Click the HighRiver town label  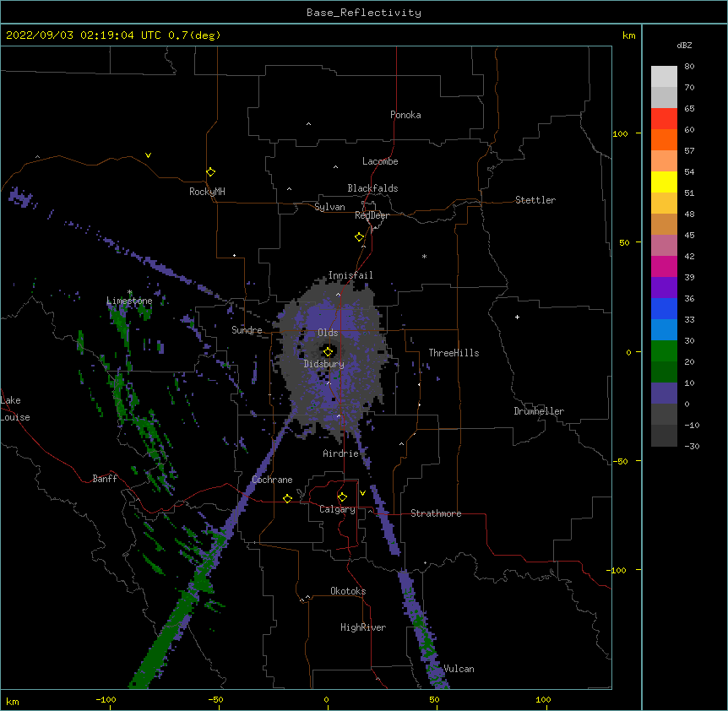tap(363, 627)
